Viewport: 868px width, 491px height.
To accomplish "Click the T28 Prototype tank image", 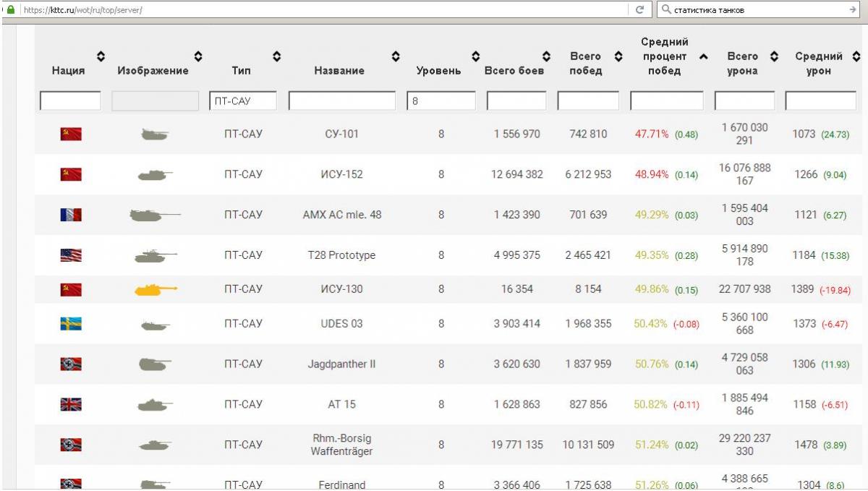I will coord(155,255).
